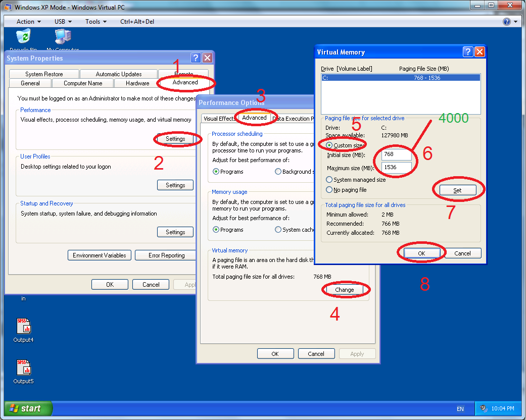Screen dimensions: 526x420
Task: Open the Tools dropdown menu
Action: tap(96, 22)
